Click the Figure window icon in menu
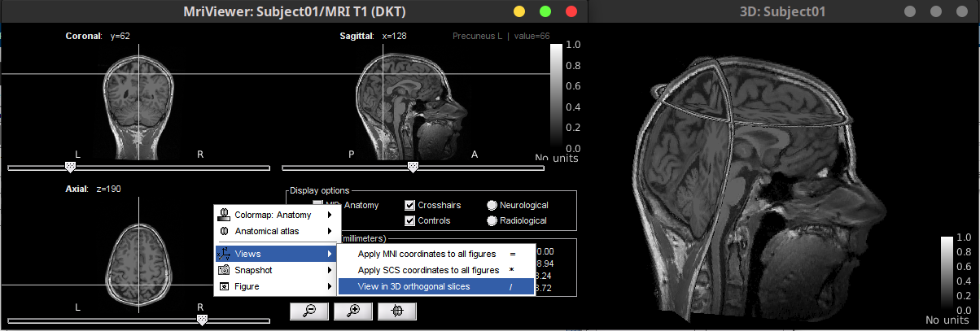980x331 pixels. [224, 286]
